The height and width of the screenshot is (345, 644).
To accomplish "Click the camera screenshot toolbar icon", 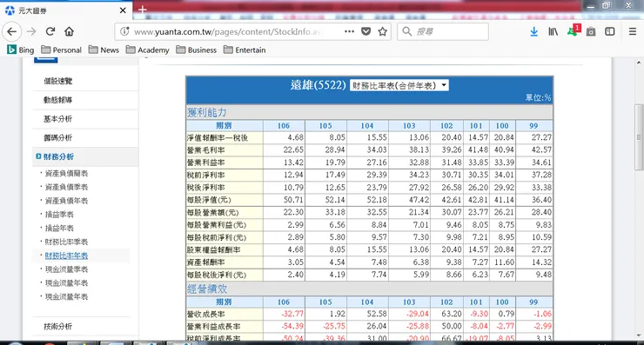I will (591, 31).
